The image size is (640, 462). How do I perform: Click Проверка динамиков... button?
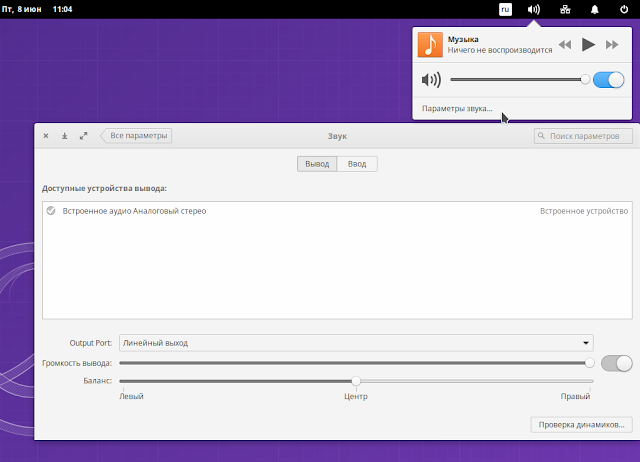pyautogui.click(x=582, y=424)
